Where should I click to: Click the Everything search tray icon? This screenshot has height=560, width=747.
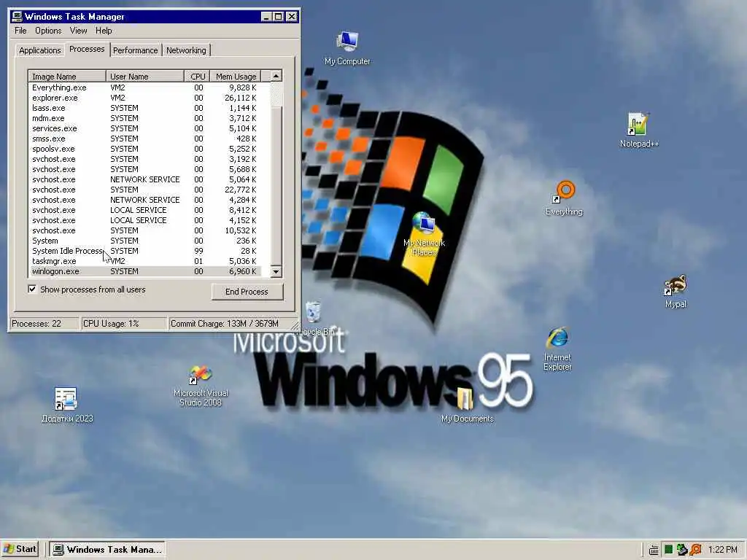click(696, 550)
